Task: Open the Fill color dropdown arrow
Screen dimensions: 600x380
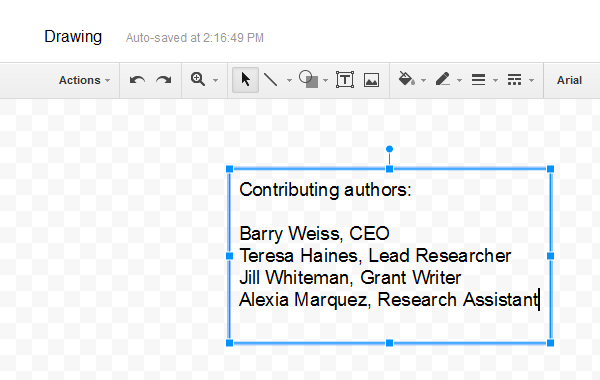Action: point(423,80)
